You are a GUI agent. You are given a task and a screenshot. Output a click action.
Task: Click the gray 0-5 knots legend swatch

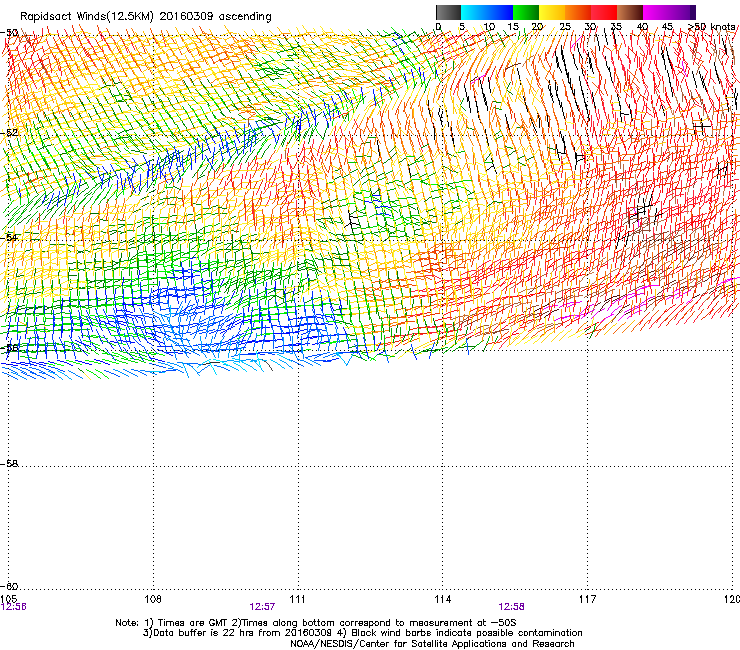448,12
